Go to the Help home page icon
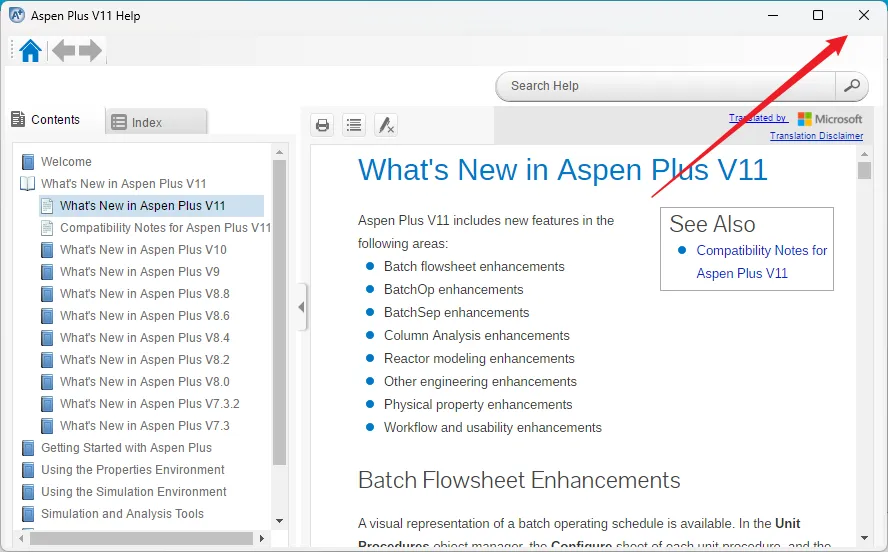 30,50
